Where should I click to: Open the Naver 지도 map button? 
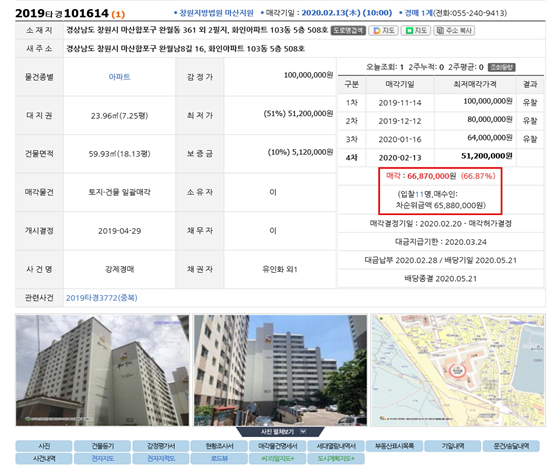pyautogui.click(x=416, y=31)
